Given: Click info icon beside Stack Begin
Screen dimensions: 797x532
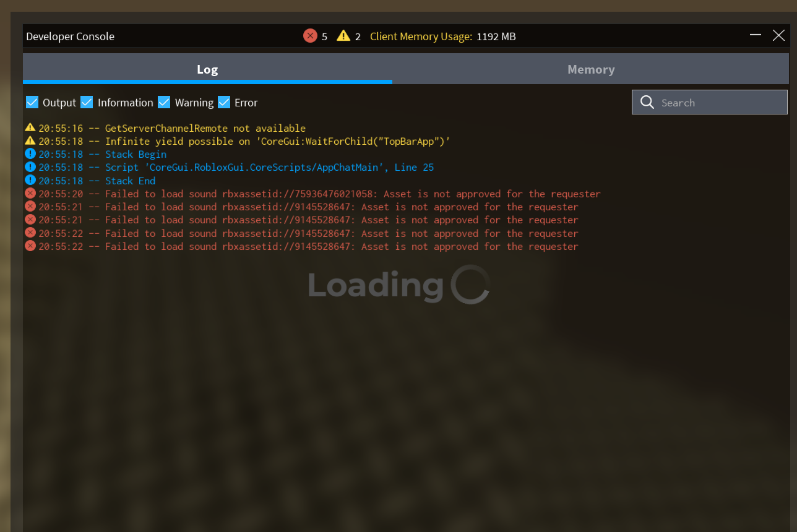Looking at the screenshot, I should 30,154.
